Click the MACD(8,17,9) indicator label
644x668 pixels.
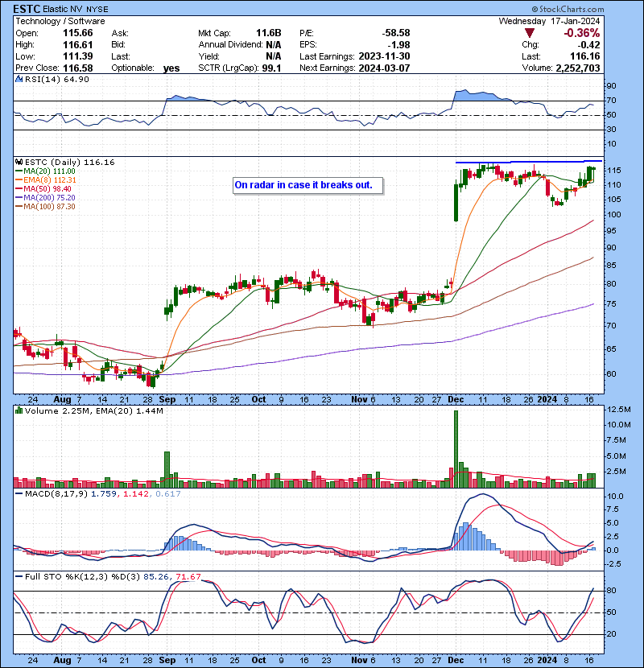[x=56, y=494]
